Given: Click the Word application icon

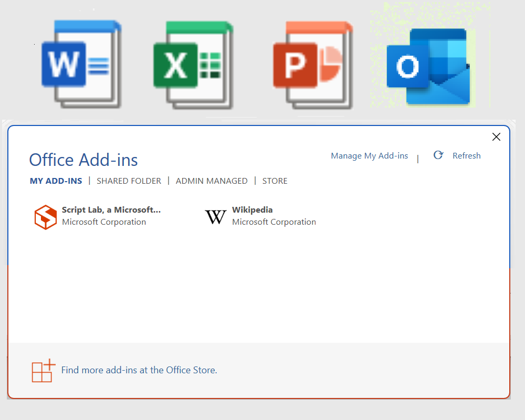Looking at the screenshot, I should [x=80, y=65].
